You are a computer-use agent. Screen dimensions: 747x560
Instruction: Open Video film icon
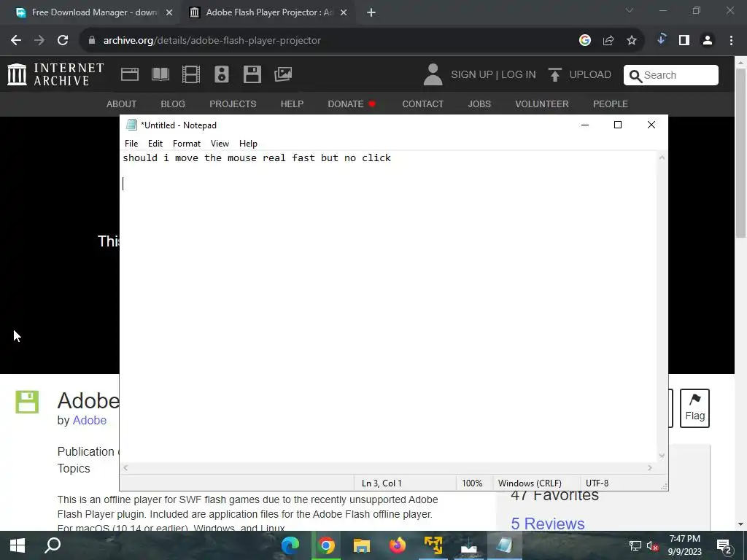coord(190,74)
